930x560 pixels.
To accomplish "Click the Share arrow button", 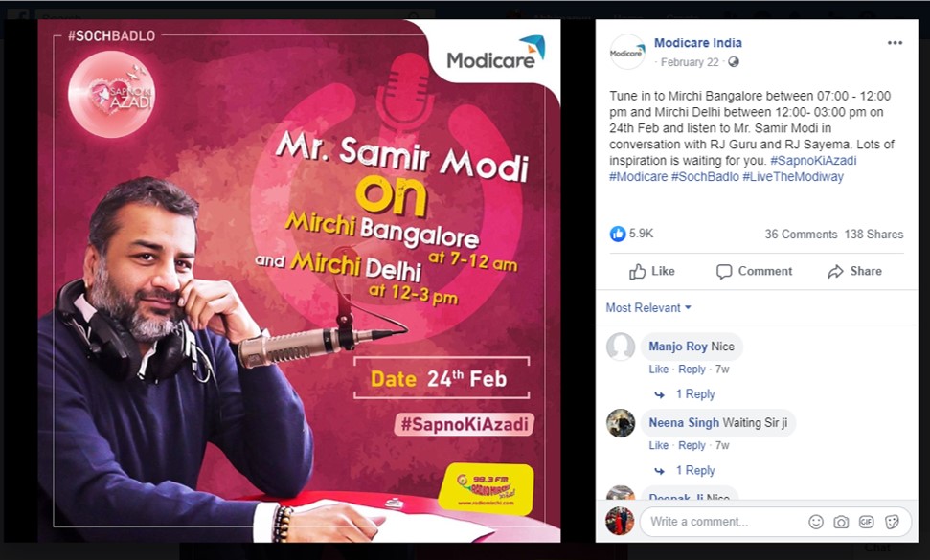I will 854,272.
